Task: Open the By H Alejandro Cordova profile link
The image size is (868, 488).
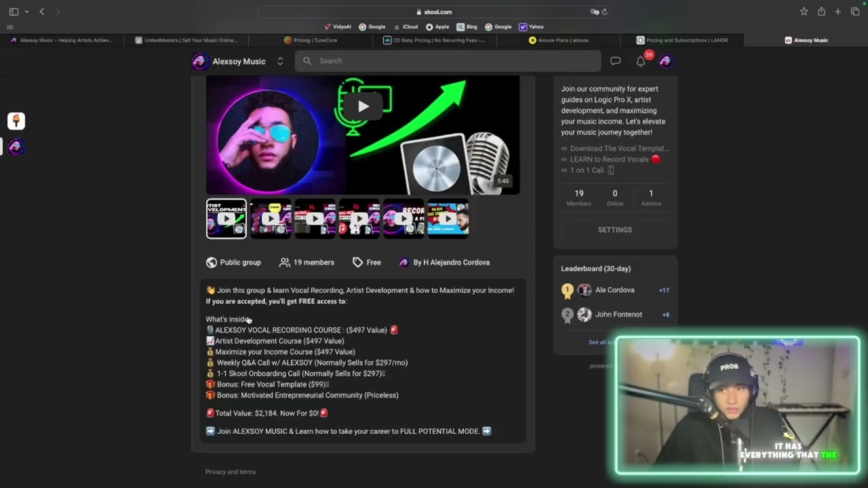Action: tap(444, 262)
